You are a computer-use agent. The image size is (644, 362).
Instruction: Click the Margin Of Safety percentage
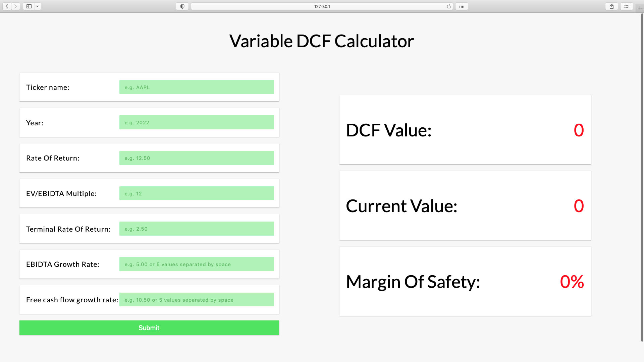571,282
